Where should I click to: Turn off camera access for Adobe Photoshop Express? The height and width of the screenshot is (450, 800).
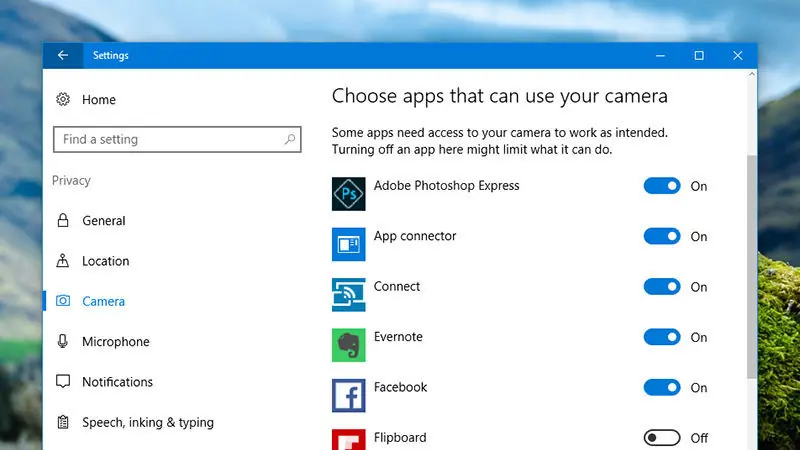coord(662,186)
